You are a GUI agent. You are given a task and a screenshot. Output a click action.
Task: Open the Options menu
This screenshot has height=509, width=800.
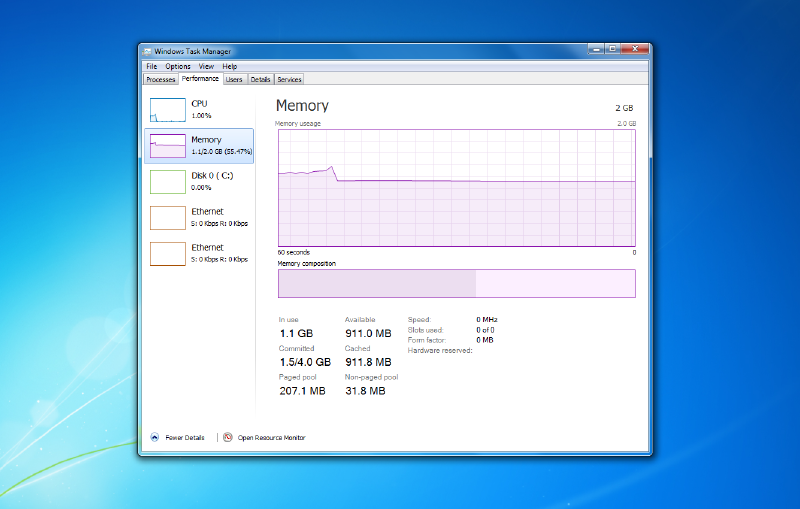click(178, 66)
